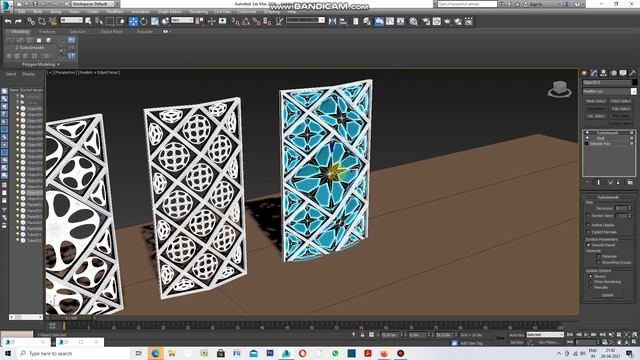Toggle visibility of TurboSmooth modifier in stack
640x360 pixels.
tap(587, 133)
